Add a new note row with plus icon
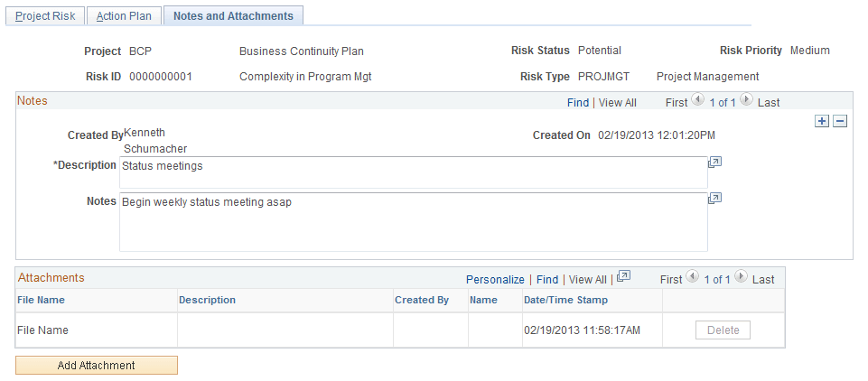The height and width of the screenshot is (381, 868). (821, 122)
